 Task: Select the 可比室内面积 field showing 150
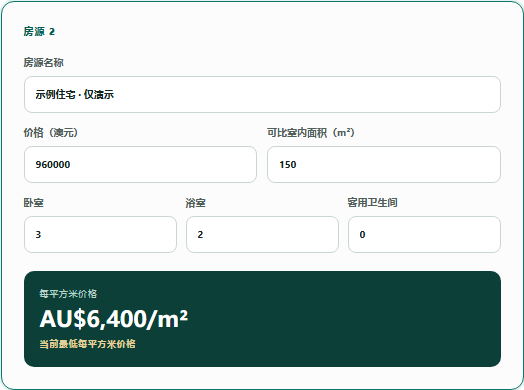384,164
